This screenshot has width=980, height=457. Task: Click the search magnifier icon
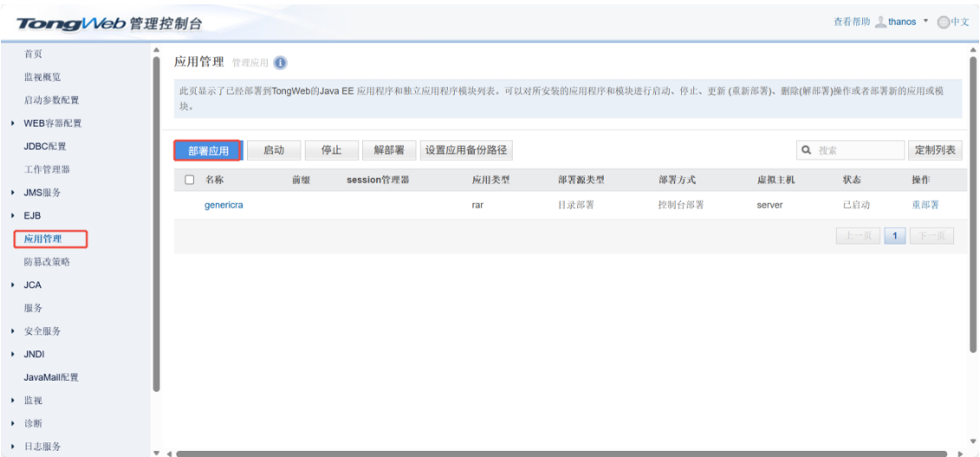807,150
